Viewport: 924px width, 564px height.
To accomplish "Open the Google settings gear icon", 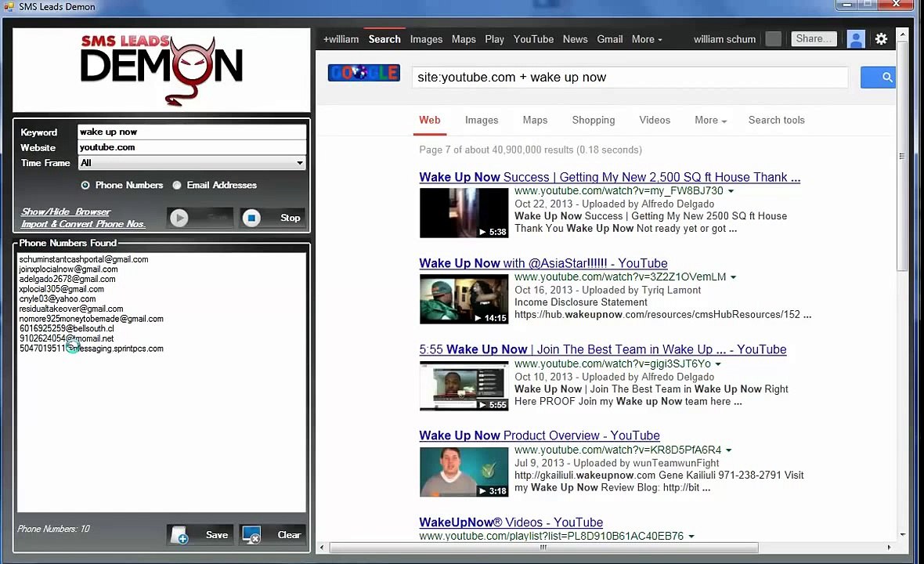I will click(881, 39).
